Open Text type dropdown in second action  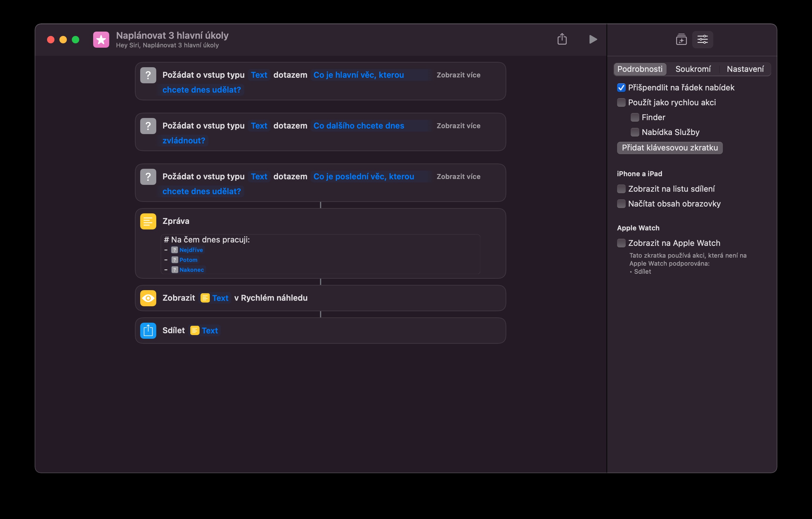pyautogui.click(x=259, y=126)
